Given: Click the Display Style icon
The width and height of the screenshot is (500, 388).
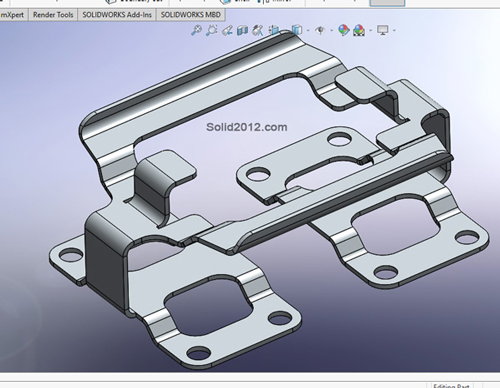Looking at the screenshot, I should [x=297, y=30].
